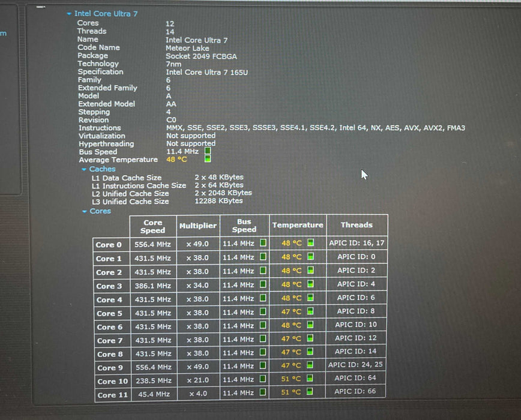Select the Multiplier column header
The height and width of the screenshot is (420, 521).
[198, 226]
